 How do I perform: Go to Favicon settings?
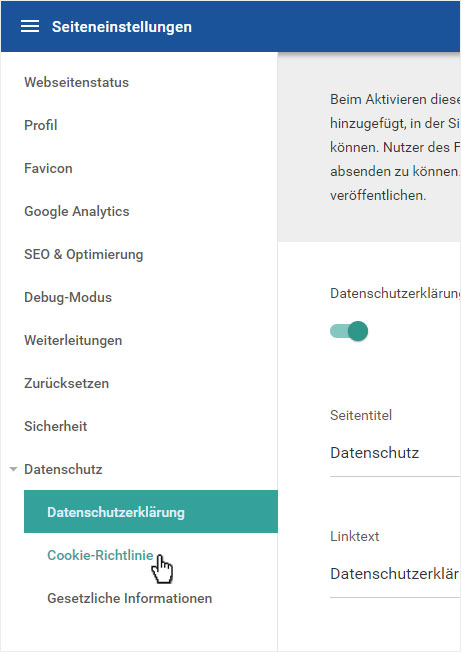click(48, 168)
